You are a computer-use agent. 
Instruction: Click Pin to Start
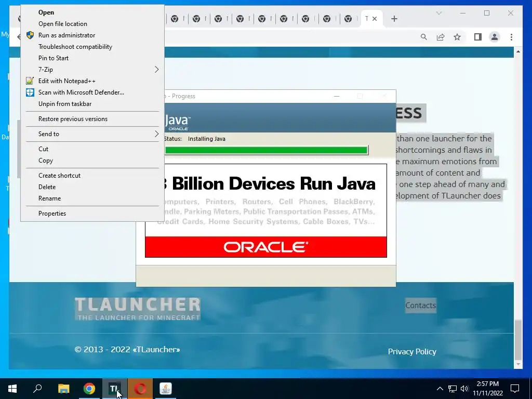(x=54, y=58)
